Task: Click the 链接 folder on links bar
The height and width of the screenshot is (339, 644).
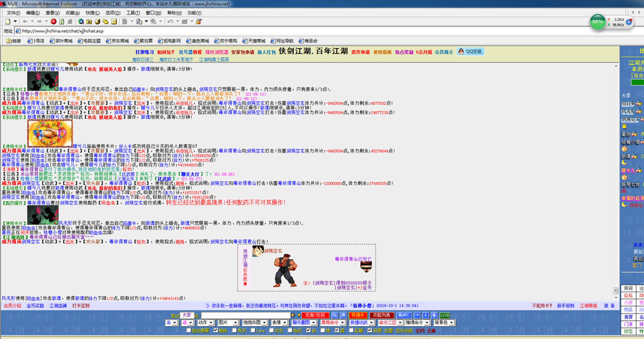Action: [14, 41]
